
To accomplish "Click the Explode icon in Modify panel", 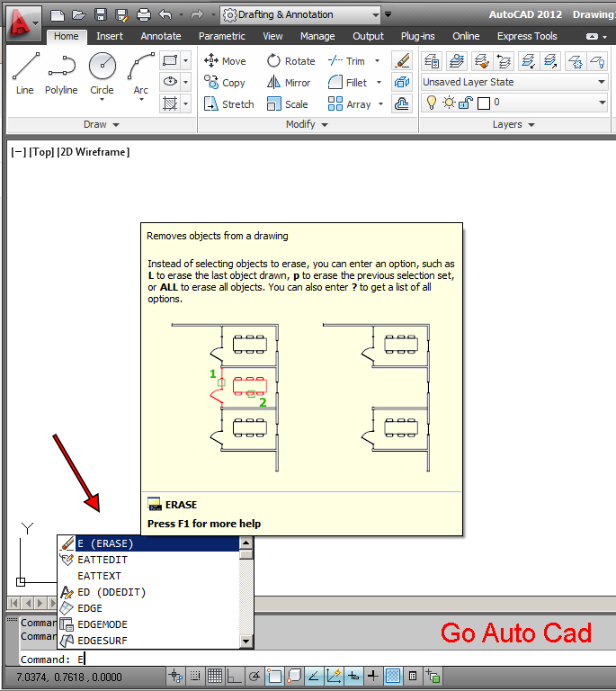I will (x=402, y=82).
